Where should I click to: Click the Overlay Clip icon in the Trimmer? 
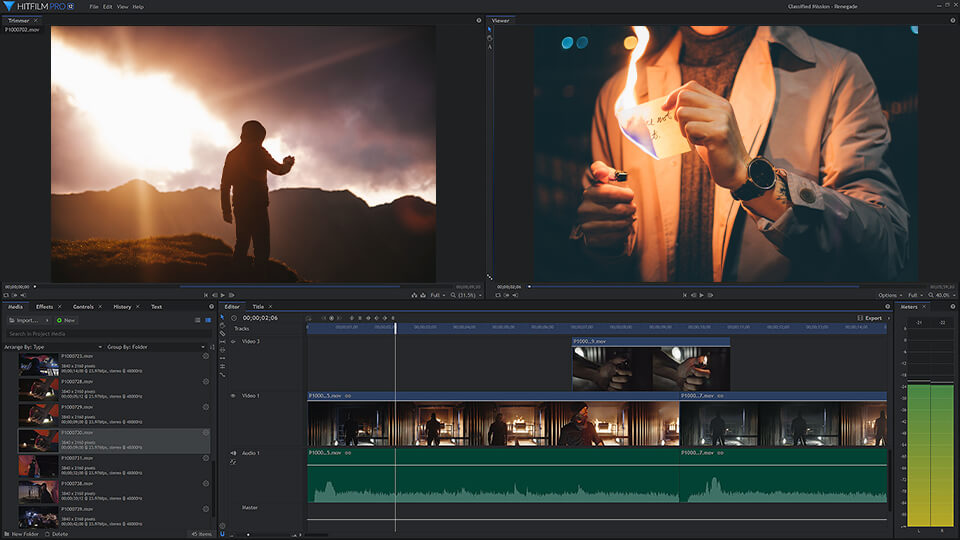[422, 295]
